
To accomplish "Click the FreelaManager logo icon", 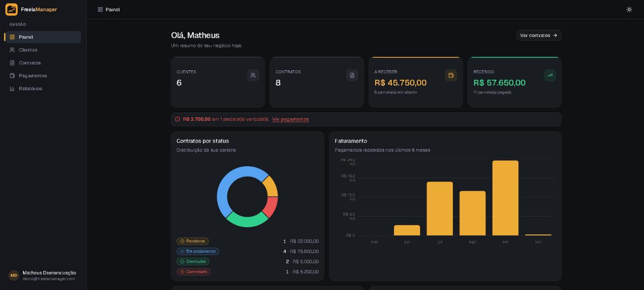I will (12, 10).
